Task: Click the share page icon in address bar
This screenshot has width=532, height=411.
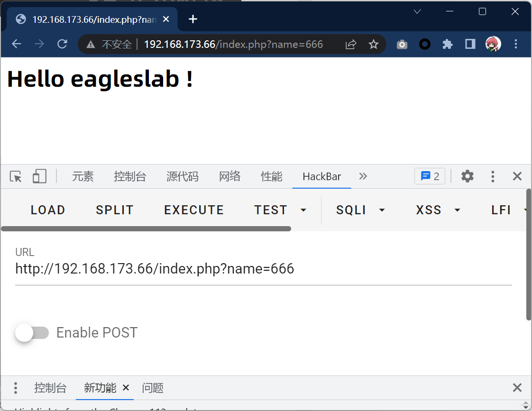Action: coord(351,44)
